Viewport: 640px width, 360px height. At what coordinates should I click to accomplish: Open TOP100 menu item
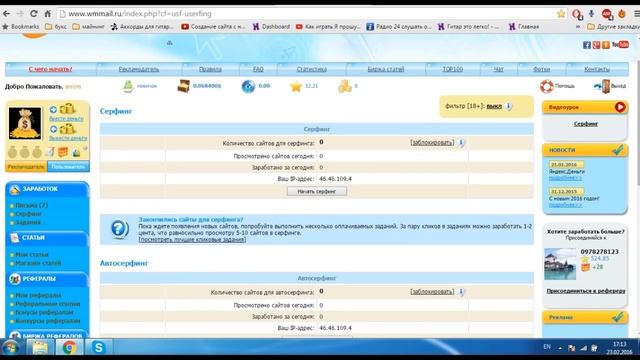pyautogui.click(x=453, y=69)
